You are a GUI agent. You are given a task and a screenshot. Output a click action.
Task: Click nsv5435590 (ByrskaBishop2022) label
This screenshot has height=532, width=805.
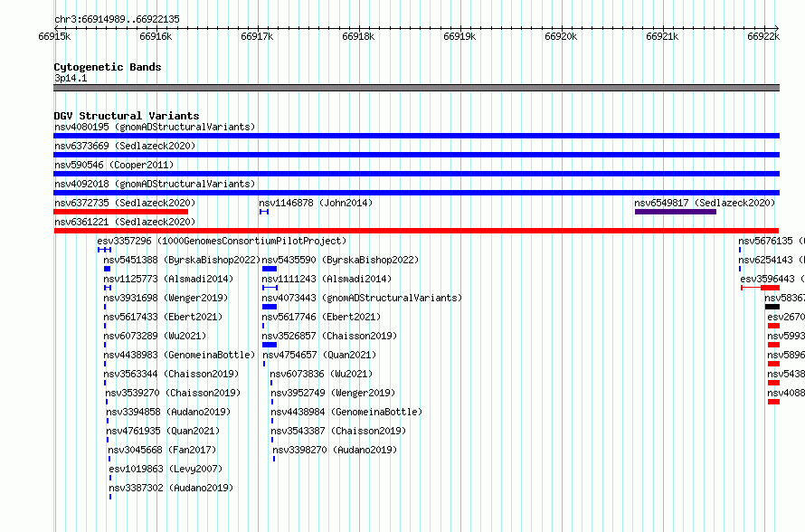pos(340,260)
